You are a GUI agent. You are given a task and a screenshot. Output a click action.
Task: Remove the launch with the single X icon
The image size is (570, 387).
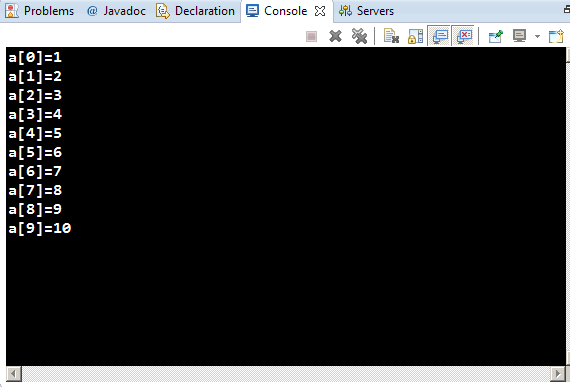[x=335, y=36]
